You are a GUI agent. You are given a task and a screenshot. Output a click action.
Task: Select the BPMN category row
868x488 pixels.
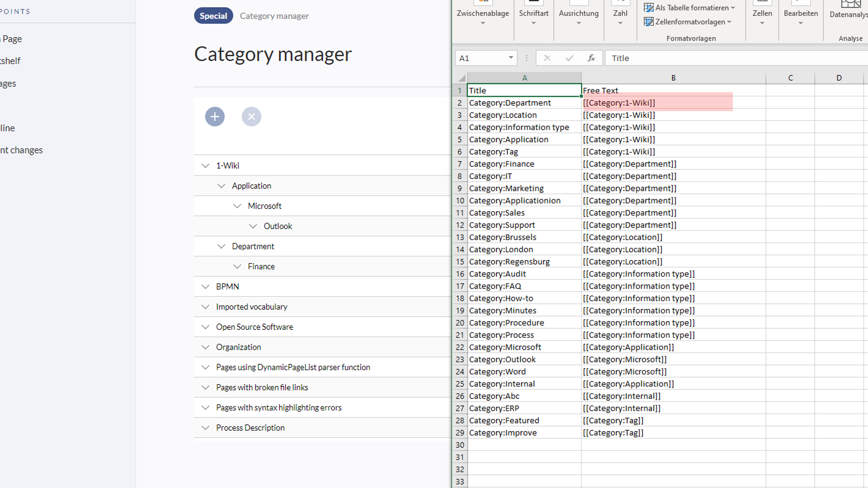(x=323, y=286)
